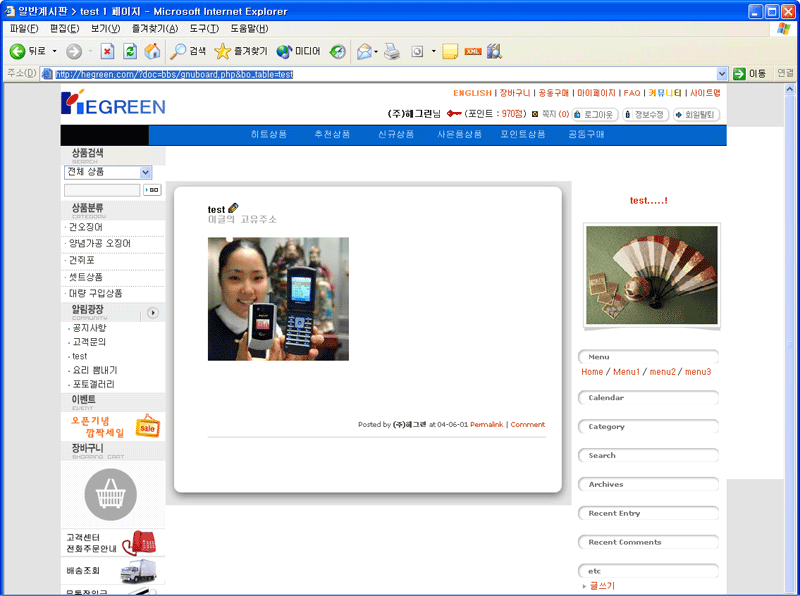Image resolution: width=800 pixels, height=596 pixels.
Task: Open the Permalink link under the post
Action: [x=486, y=425]
